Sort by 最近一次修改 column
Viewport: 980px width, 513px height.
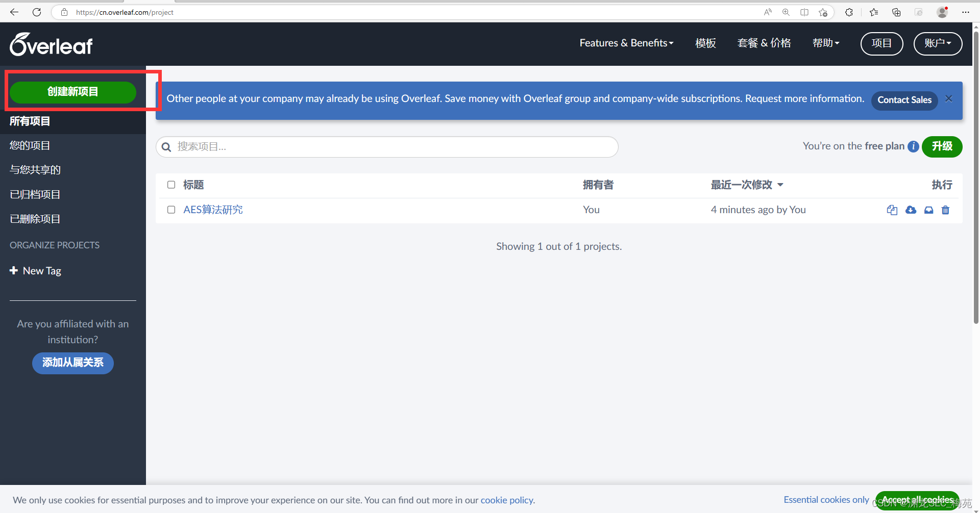pyautogui.click(x=747, y=185)
